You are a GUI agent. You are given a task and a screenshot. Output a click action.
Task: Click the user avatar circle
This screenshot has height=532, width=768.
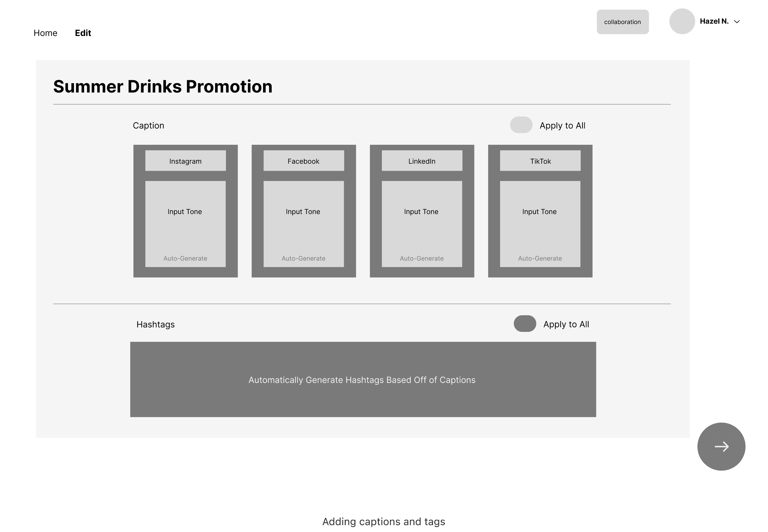(682, 21)
